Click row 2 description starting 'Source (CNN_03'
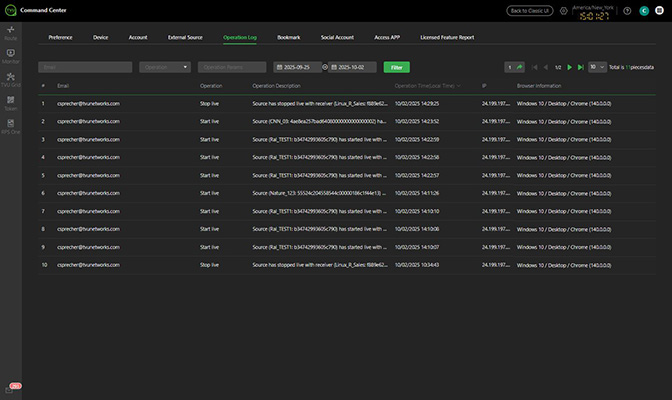The height and width of the screenshot is (400, 672). [x=319, y=122]
